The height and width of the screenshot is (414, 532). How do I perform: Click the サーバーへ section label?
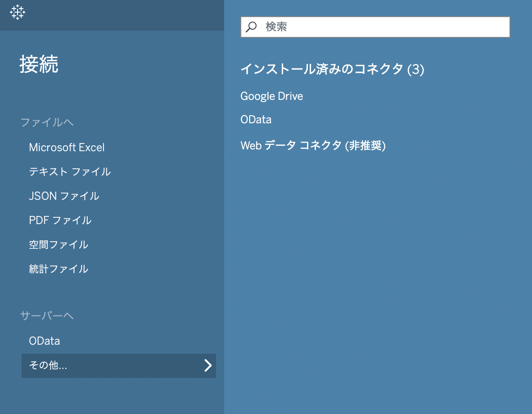pyautogui.click(x=47, y=315)
